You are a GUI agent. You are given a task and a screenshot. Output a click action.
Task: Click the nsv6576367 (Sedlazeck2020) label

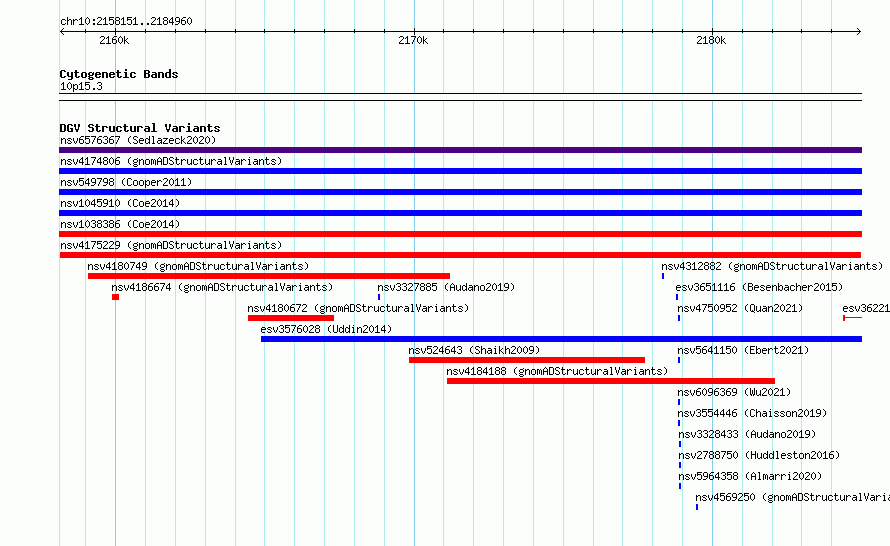click(x=138, y=140)
